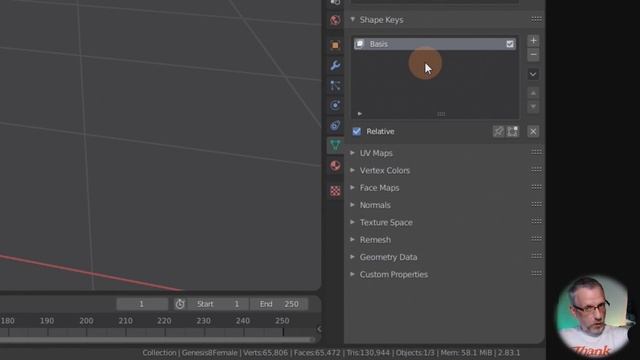Clear all shape key weights
640x360 pixels.
point(533,131)
